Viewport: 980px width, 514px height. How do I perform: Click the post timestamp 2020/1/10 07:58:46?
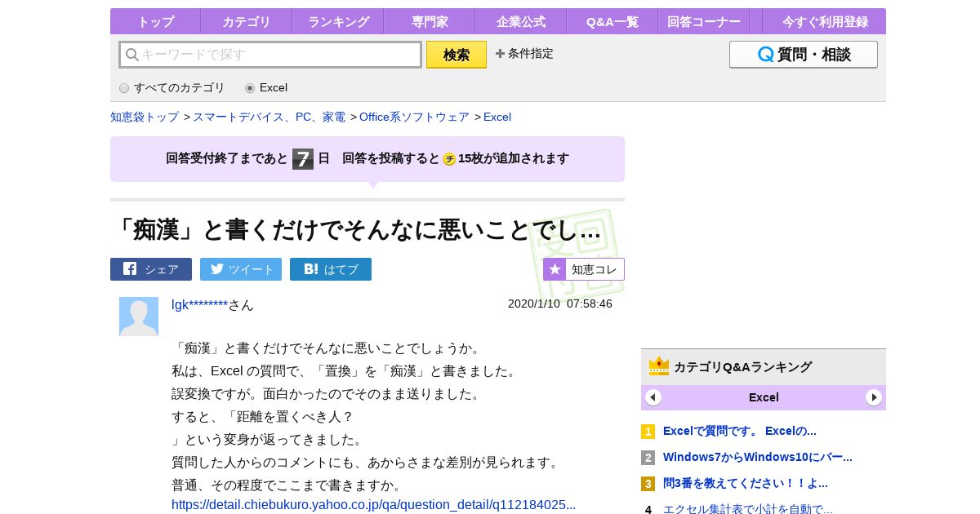(x=560, y=304)
